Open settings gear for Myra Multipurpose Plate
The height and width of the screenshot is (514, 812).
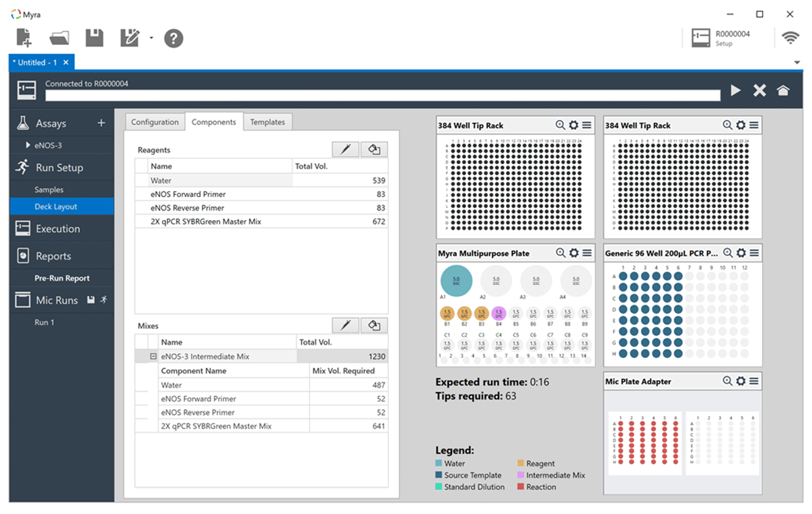[x=574, y=253]
